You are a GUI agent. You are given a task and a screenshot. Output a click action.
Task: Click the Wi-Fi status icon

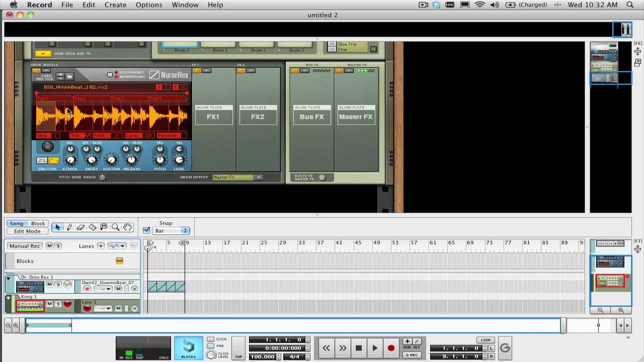coord(480,5)
